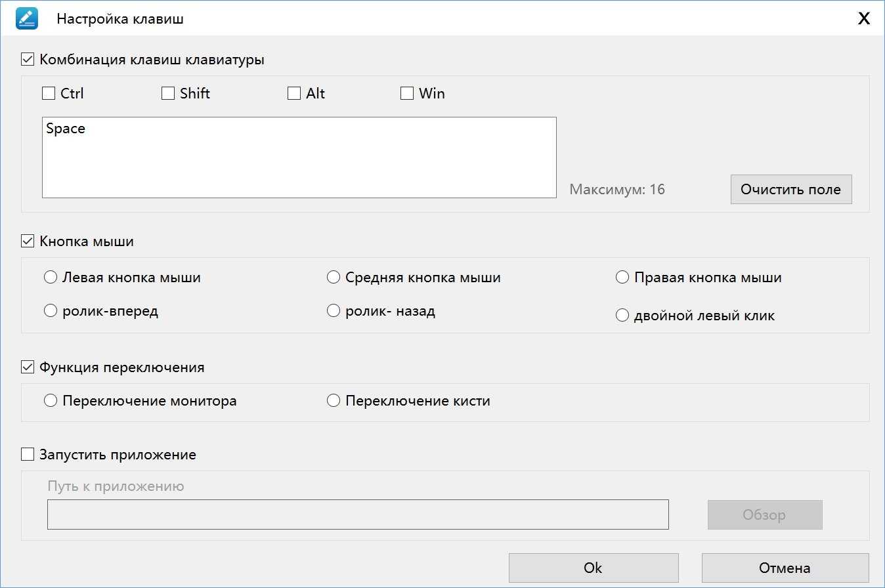The image size is (885, 588).
Task: Toggle the Кнопка мыши checkbox
Action: tap(28, 241)
